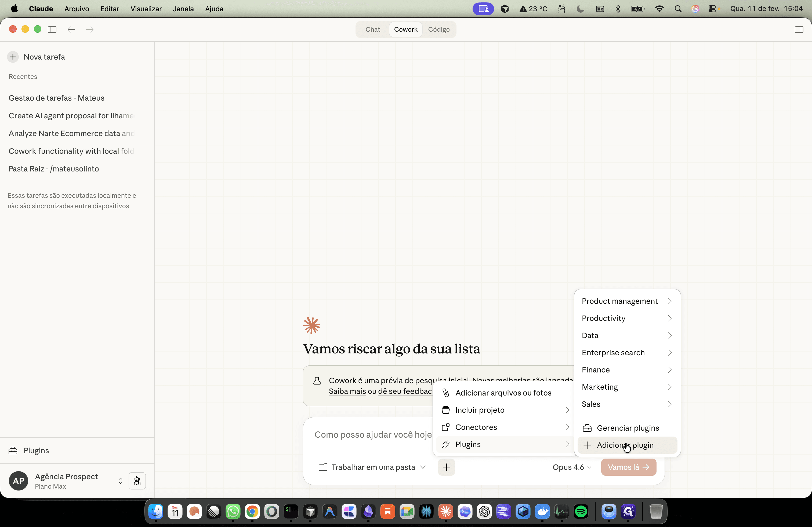Expand the Enterprise search submenu

[x=627, y=353]
